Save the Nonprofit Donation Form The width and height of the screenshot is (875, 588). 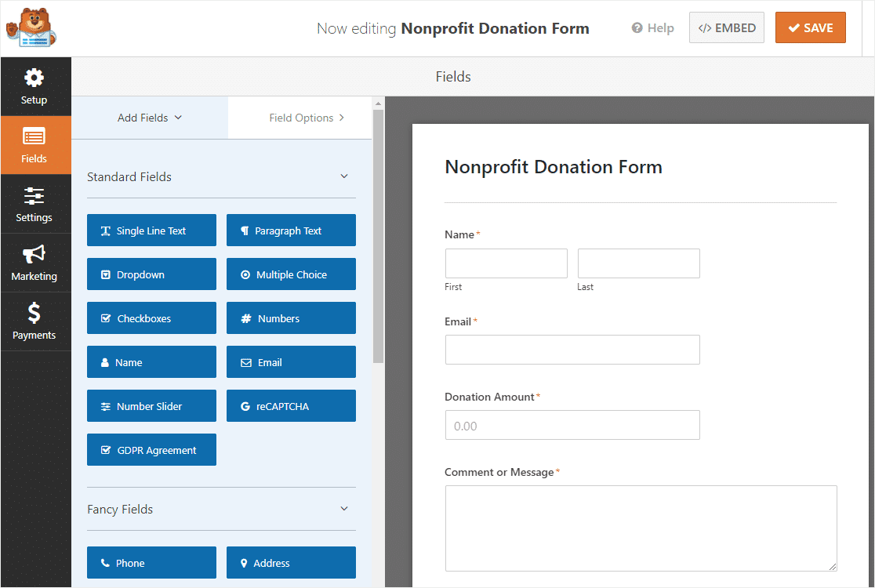tap(810, 27)
